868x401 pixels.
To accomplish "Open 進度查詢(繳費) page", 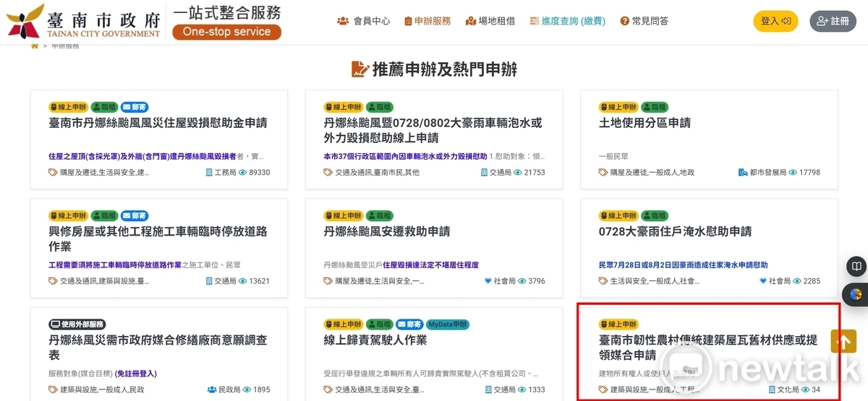I will pos(567,21).
